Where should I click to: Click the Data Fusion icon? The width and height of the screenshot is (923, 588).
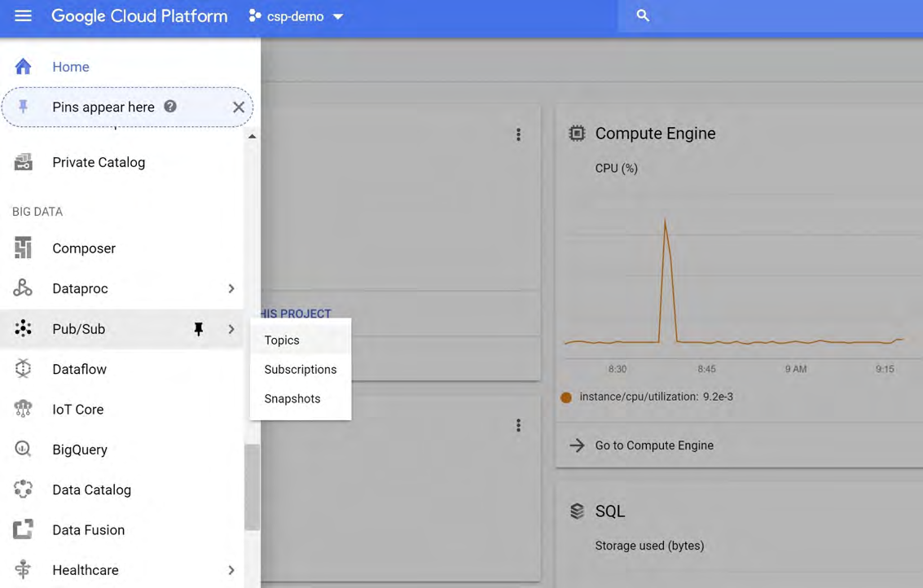pyautogui.click(x=23, y=529)
